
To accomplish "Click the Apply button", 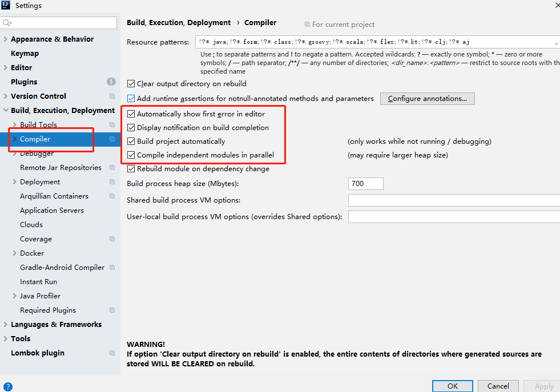I will pyautogui.click(x=543, y=386).
